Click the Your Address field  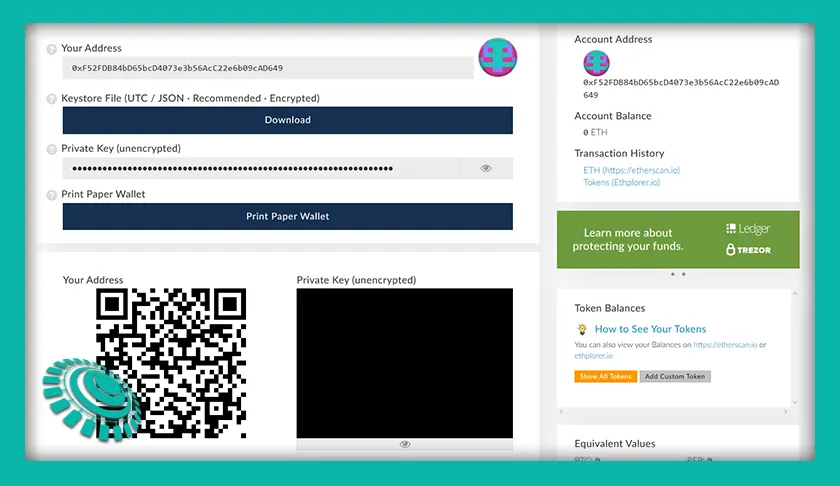268,68
